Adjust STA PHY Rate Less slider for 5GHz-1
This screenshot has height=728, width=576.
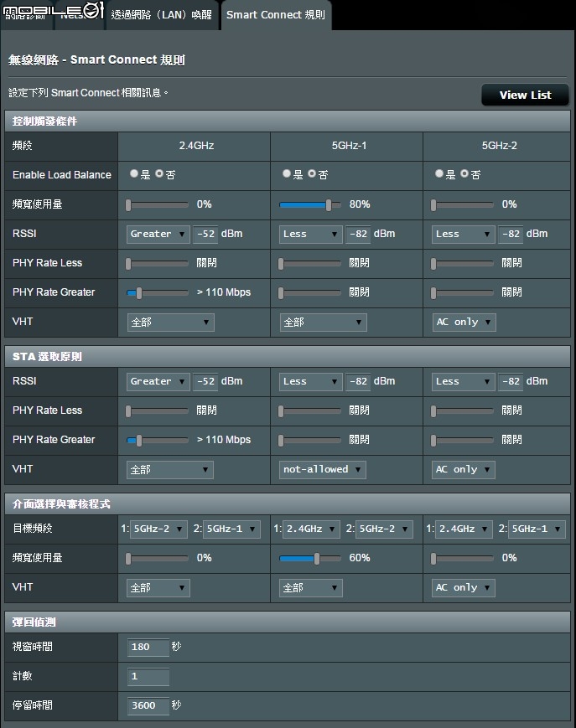point(310,410)
